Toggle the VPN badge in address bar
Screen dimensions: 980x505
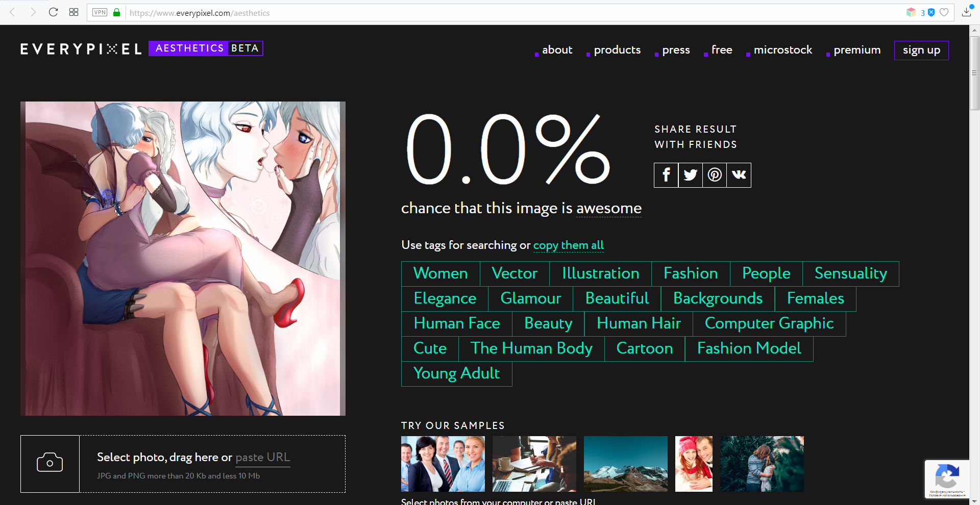[x=100, y=12]
